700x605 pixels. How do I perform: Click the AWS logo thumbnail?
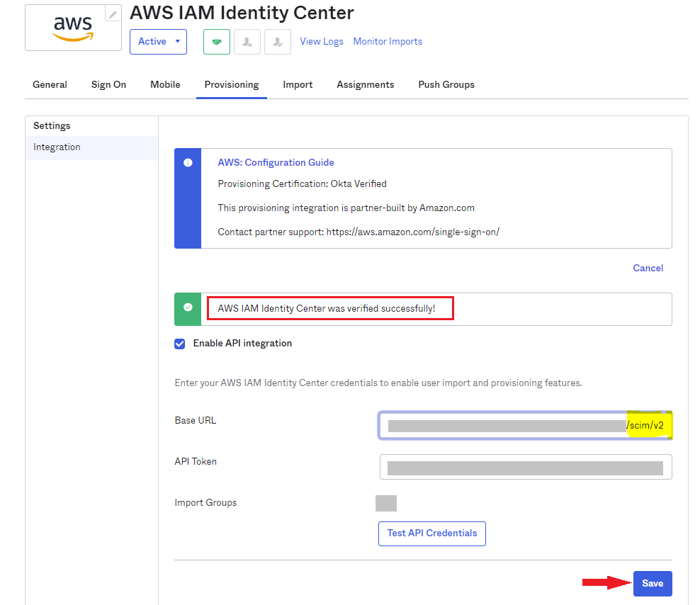72,28
